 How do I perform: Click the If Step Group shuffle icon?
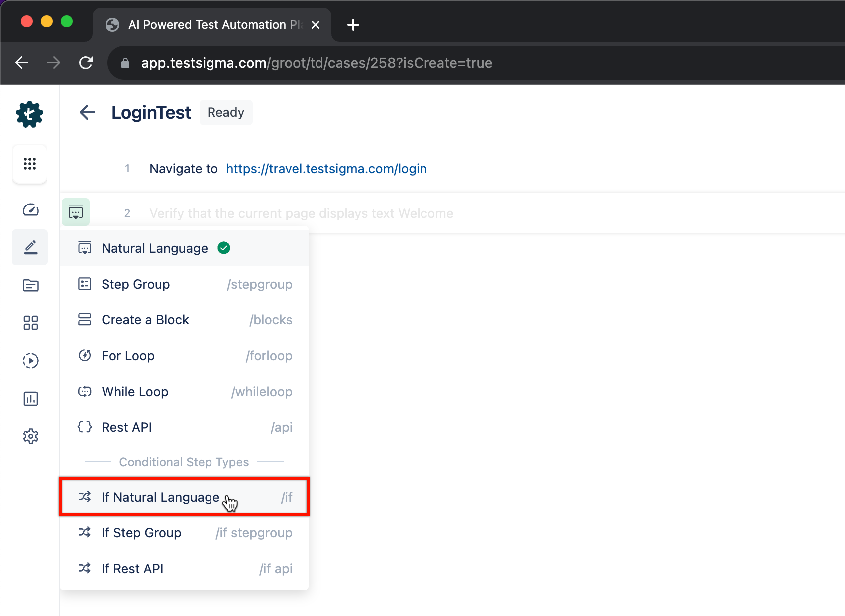coord(85,532)
